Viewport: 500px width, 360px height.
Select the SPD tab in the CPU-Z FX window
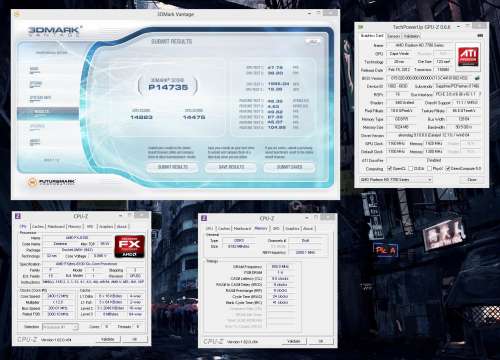coord(90,227)
